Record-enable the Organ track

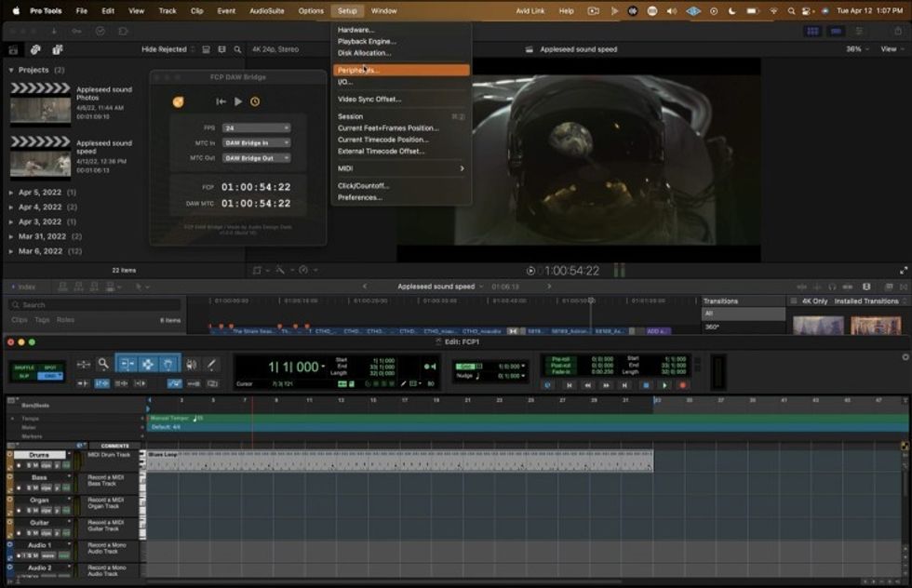coord(20,510)
